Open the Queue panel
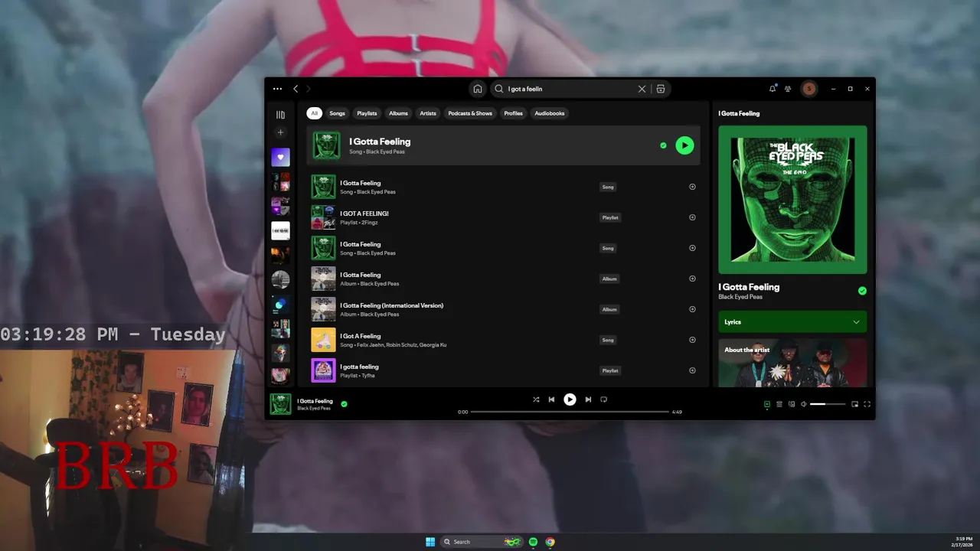Screen dimensions: 980x551 [x=779, y=404]
